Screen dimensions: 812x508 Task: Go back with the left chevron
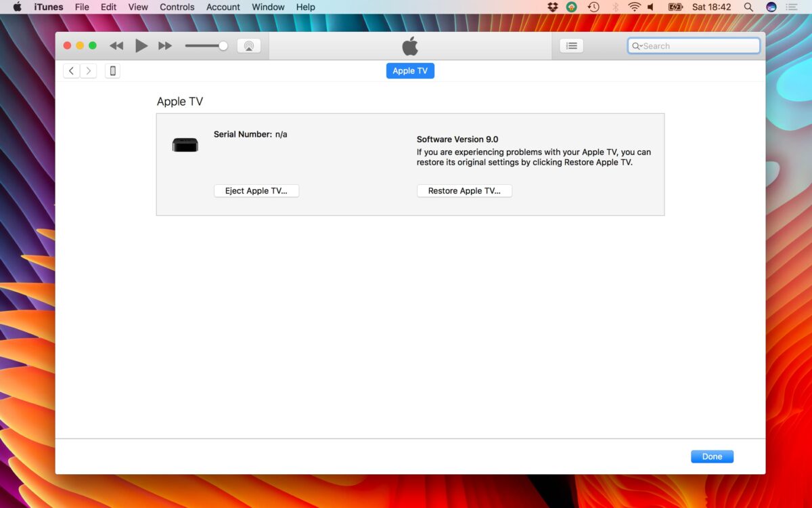72,71
